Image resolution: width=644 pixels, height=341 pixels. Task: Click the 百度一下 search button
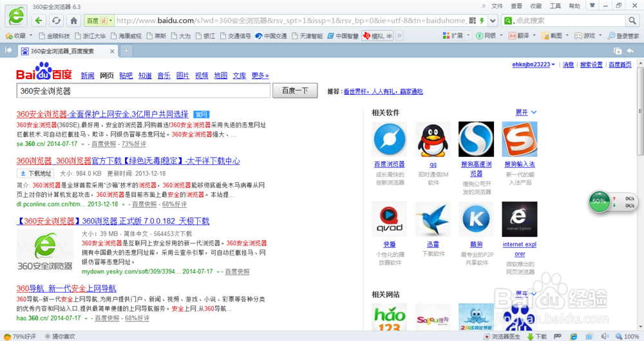click(x=295, y=91)
